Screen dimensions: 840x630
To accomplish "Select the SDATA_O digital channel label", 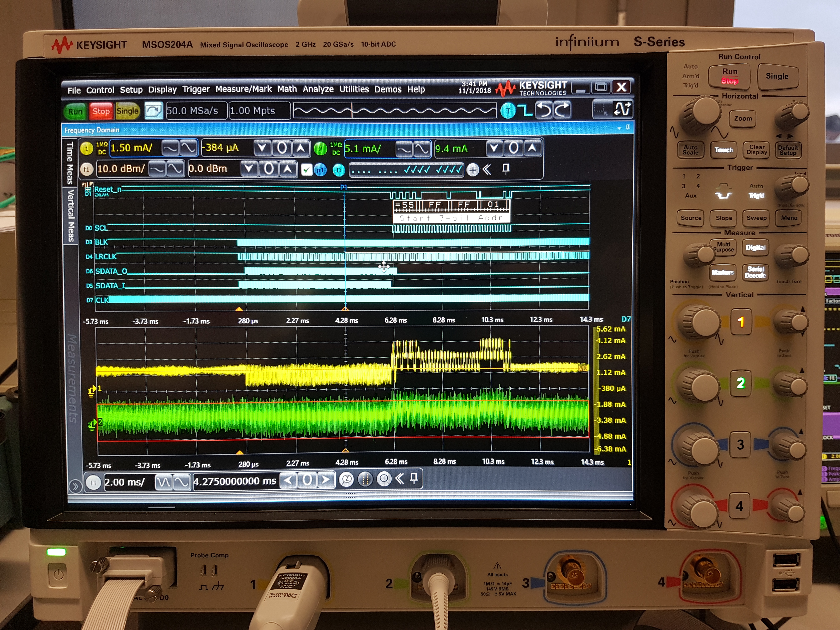I will coord(111,271).
